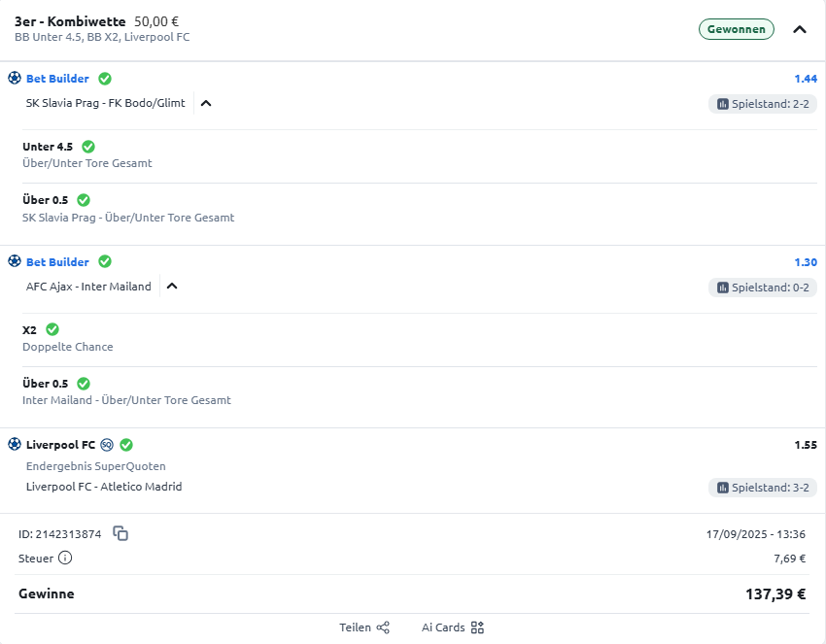Click the date 17/09/2025 - 13:36
This screenshot has width=826, height=644.
click(x=755, y=534)
